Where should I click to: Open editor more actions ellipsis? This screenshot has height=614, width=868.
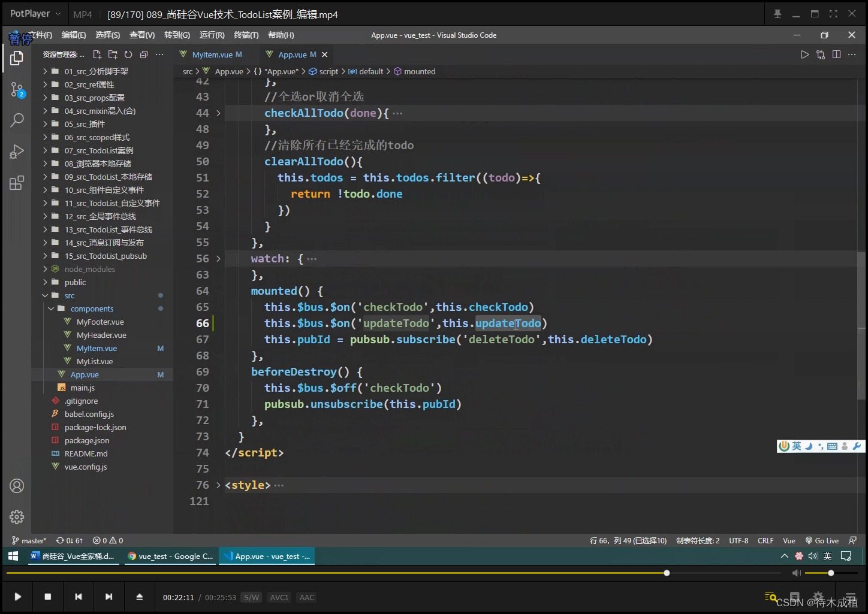click(852, 55)
